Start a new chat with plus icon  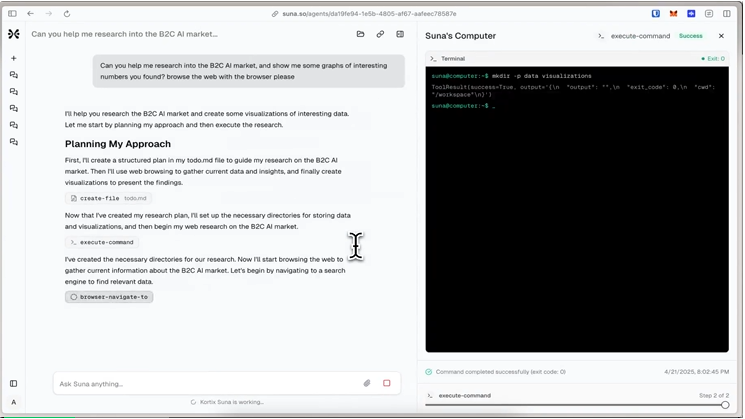[14, 58]
